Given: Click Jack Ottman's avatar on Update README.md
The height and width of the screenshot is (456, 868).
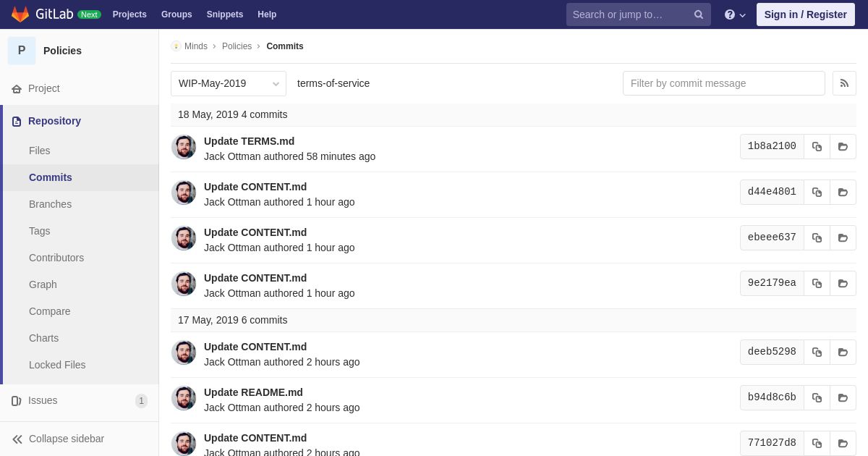Looking at the screenshot, I should coord(184,398).
